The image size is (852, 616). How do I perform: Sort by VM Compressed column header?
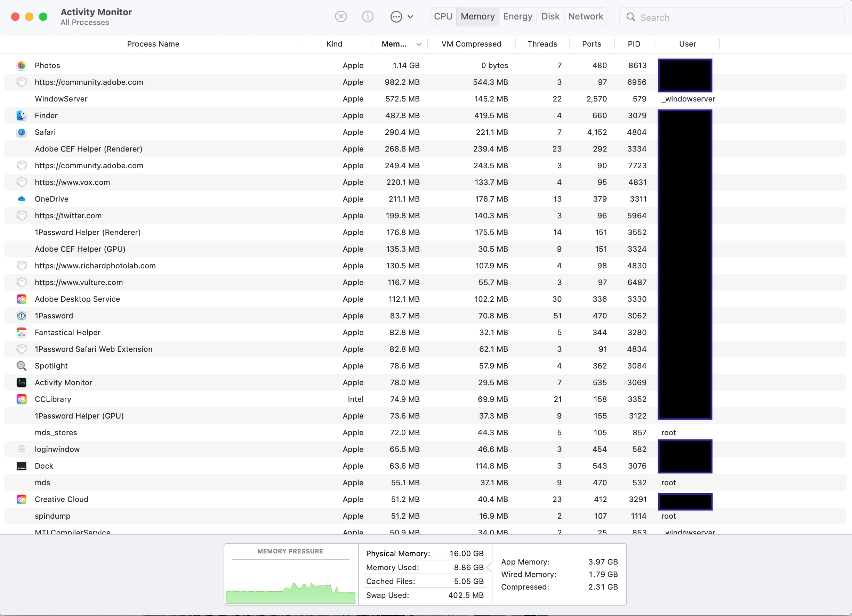pyautogui.click(x=471, y=44)
